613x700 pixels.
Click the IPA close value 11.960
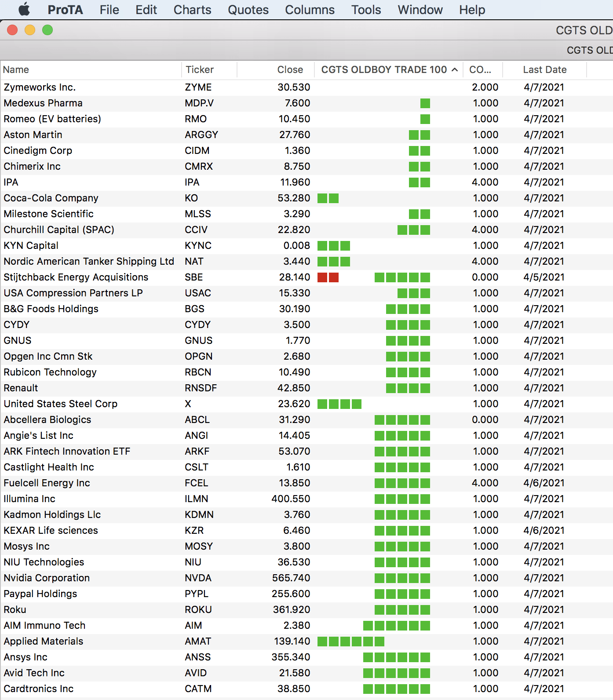click(295, 182)
